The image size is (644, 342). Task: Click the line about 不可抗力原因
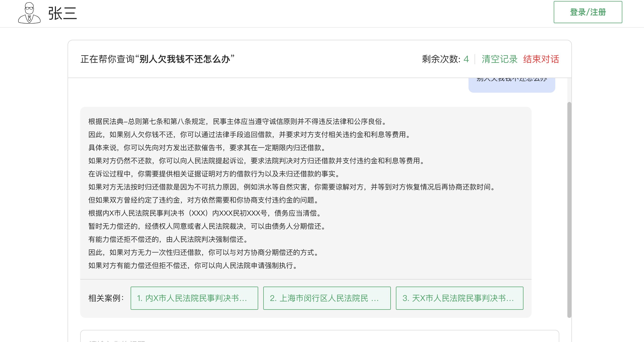(292, 187)
